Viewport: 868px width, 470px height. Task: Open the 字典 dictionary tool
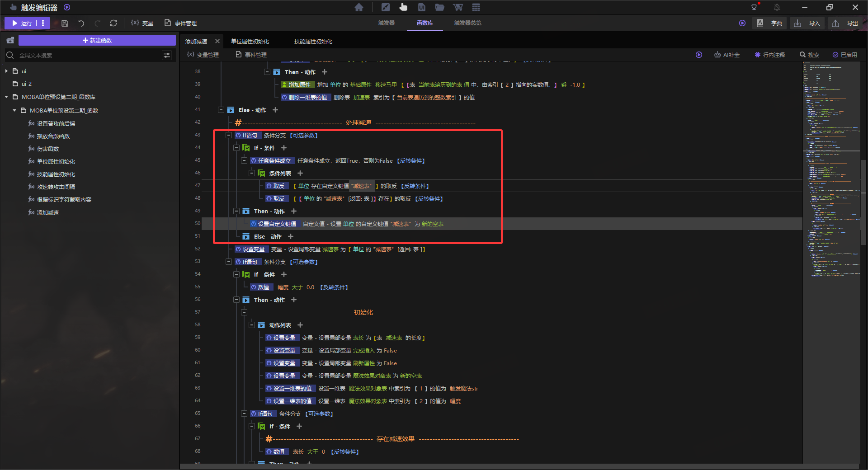(x=770, y=23)
